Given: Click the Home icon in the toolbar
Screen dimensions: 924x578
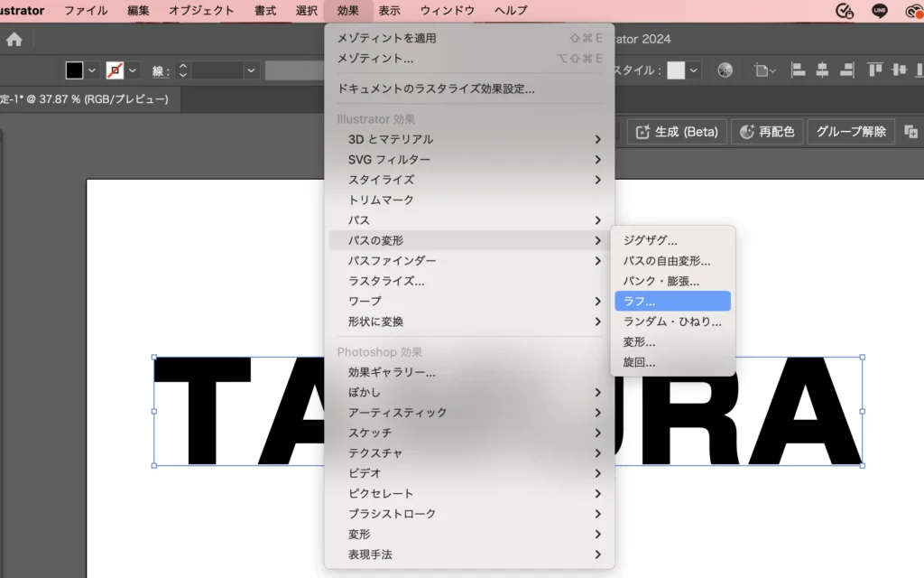Looking at the screenshot, I should coord(14,40).
